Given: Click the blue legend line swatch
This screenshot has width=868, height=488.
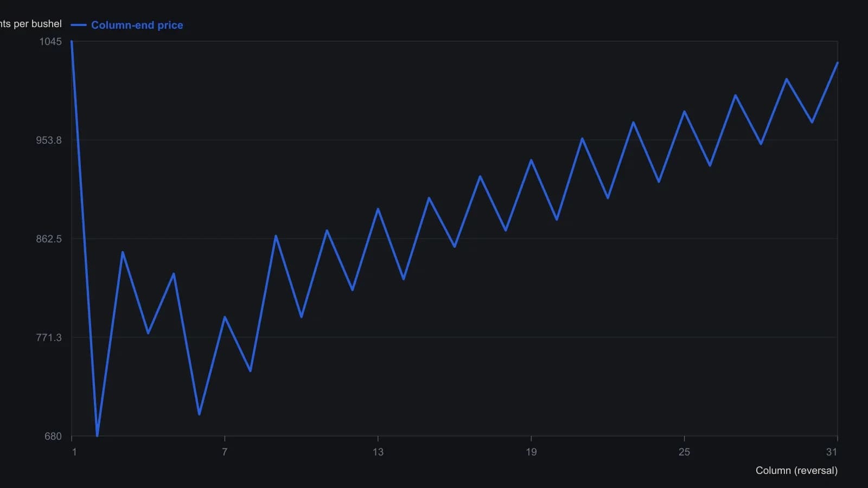Looking at the screenshot, I should point(79,25).
